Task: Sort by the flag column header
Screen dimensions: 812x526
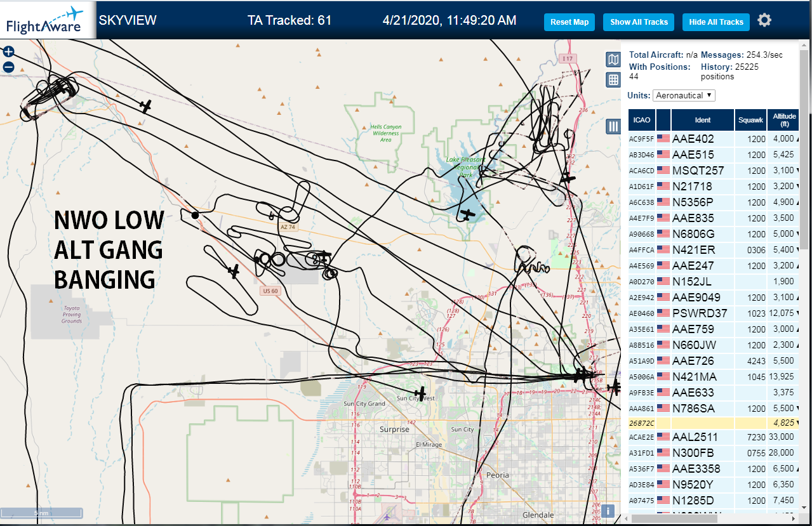Action: coord(663,120)
